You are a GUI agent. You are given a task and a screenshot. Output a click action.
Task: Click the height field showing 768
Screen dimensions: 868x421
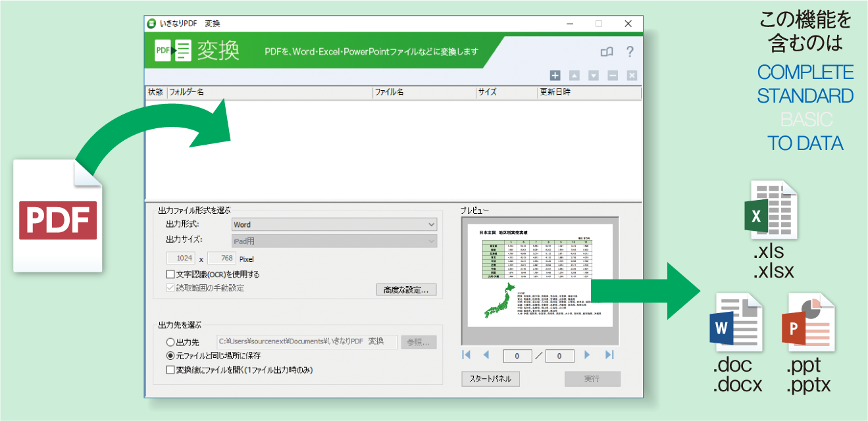coord(222,259)
